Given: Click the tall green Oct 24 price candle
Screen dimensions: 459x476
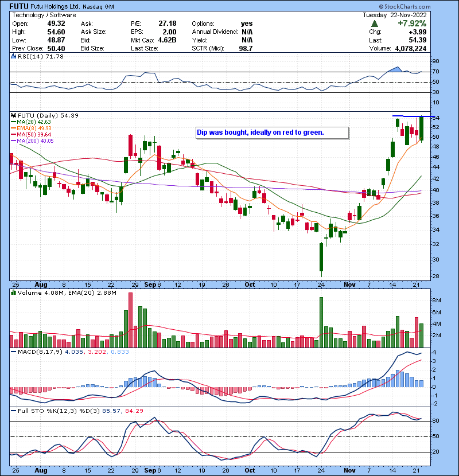Looking at the screenshot, I should [x=321, y=257].
